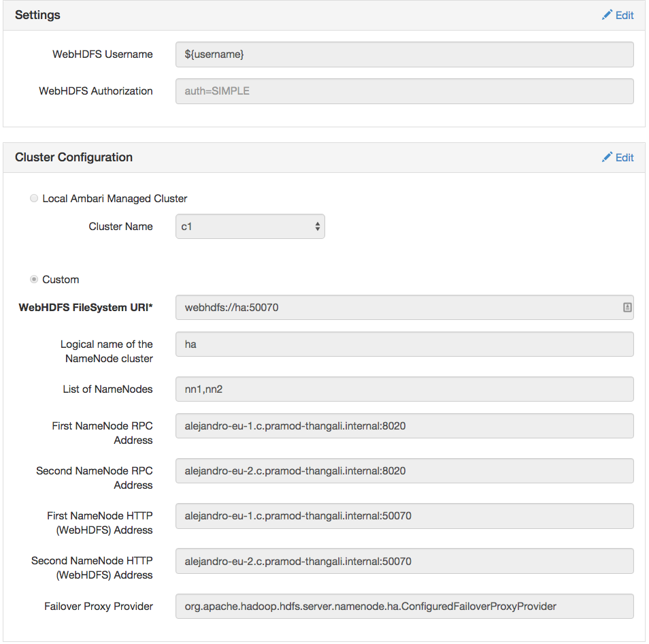Click the text-expand icon in WebHDFS FileSystem URI field

point(626,307)
